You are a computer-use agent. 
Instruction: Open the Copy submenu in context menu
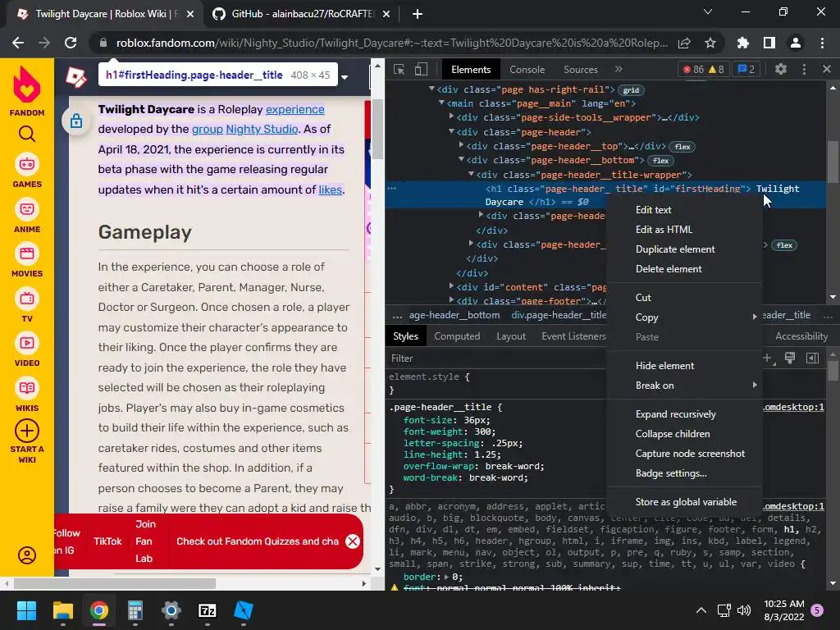[x=685, y=317]
